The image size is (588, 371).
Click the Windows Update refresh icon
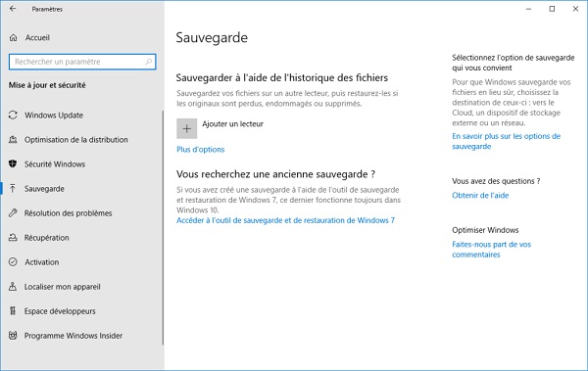(x=13, y=116)
